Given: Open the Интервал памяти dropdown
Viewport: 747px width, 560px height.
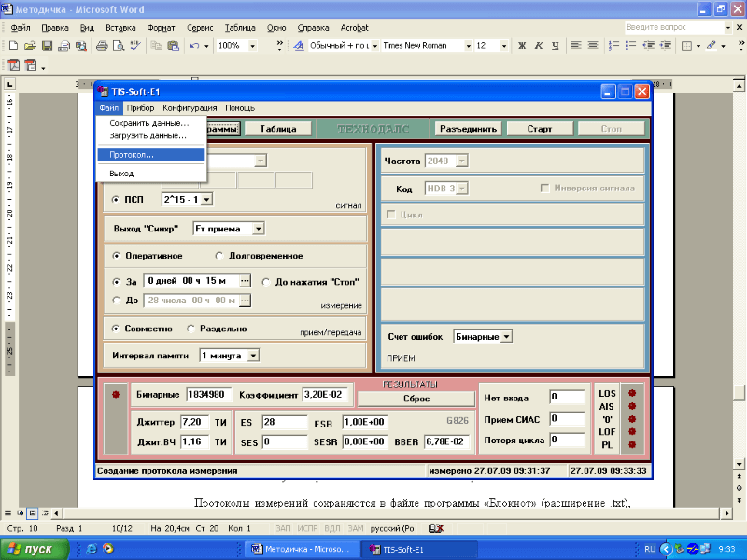Looking at the screenshot, I should coord(253,356).
